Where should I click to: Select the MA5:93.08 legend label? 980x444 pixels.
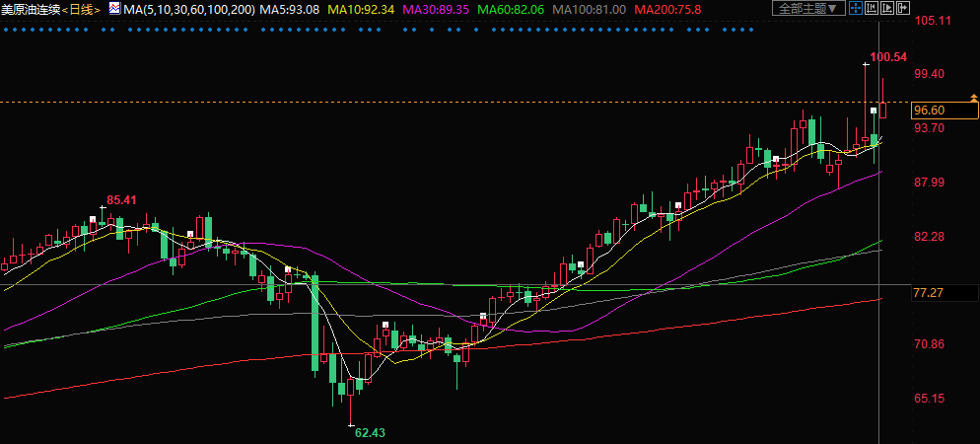290,9
